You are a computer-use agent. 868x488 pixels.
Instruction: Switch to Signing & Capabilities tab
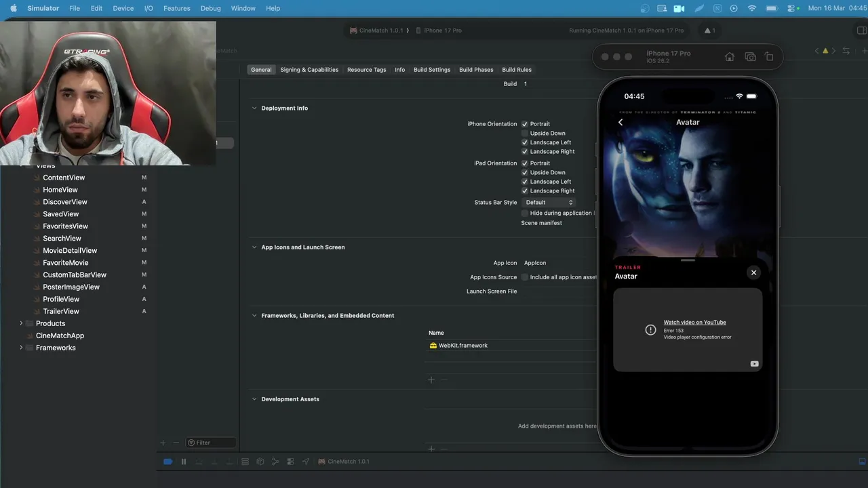pyautogui.click(x=309, y=70)
